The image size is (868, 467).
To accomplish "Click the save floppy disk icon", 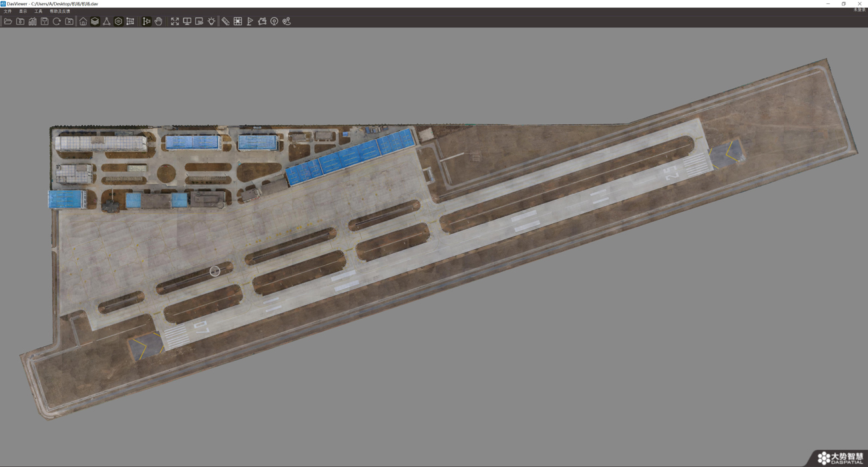I will tap(45, 21).
